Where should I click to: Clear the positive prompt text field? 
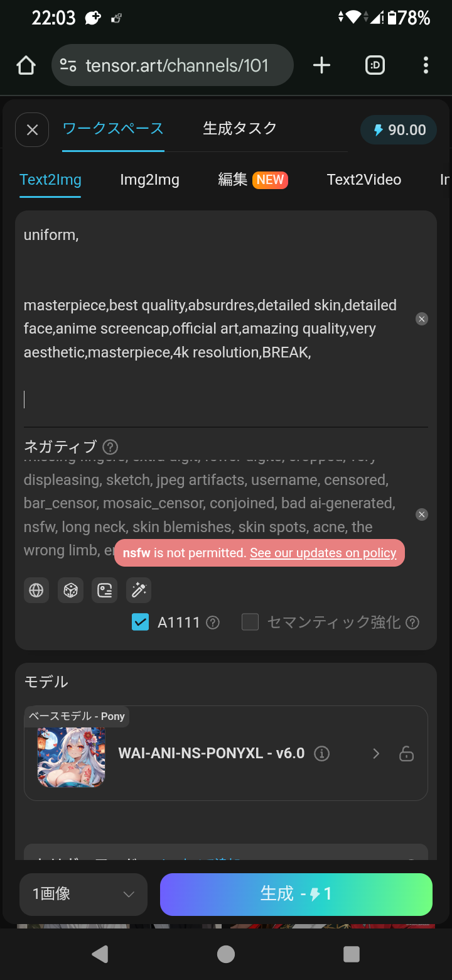click(x=422, y=319)
